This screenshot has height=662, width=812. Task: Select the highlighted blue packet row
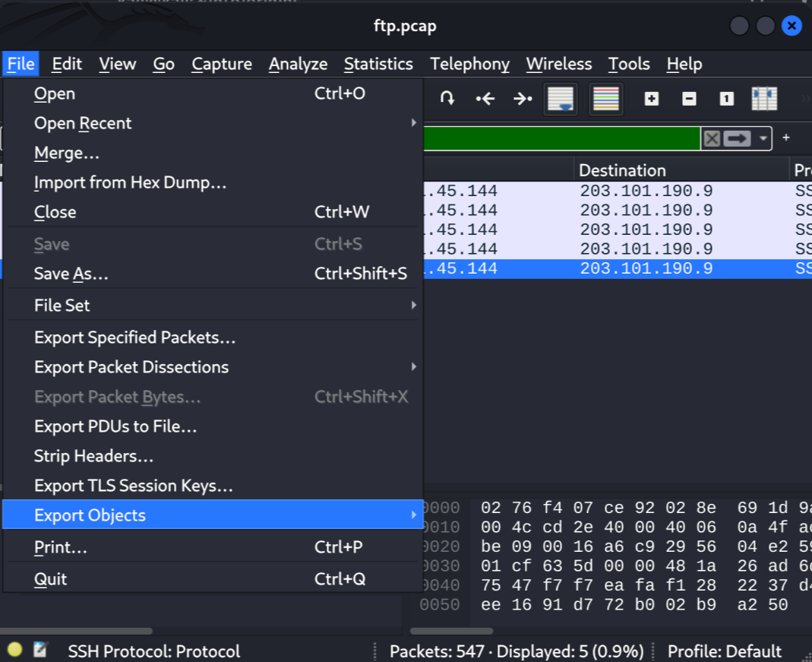tap(618, 268)
